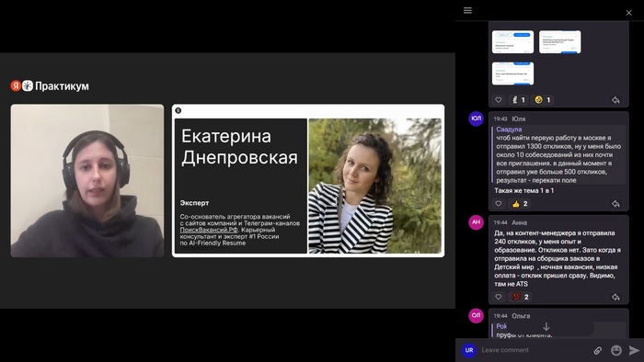Click the chess piece reaction with count 1
The image size is (644, 362).
coord(518,99)
